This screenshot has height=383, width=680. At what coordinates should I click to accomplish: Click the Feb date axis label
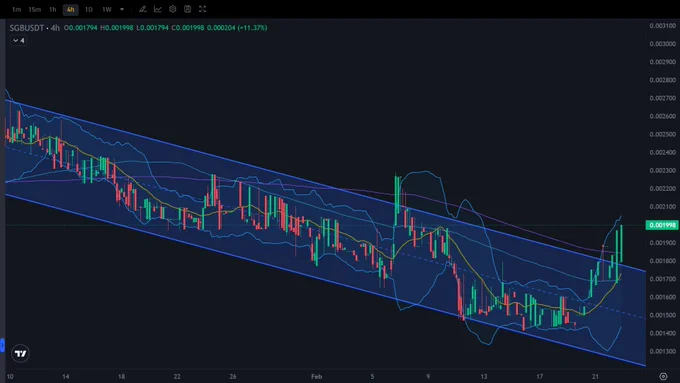317,376
